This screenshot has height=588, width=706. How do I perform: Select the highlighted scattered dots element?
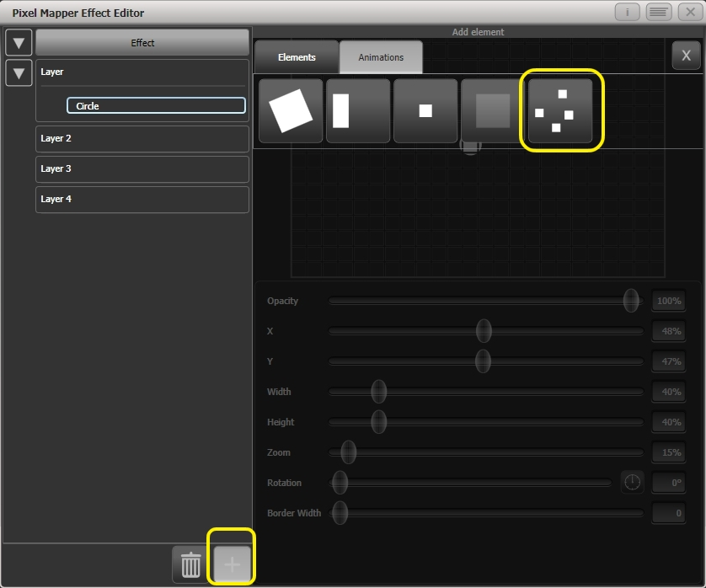pos(561,110)
